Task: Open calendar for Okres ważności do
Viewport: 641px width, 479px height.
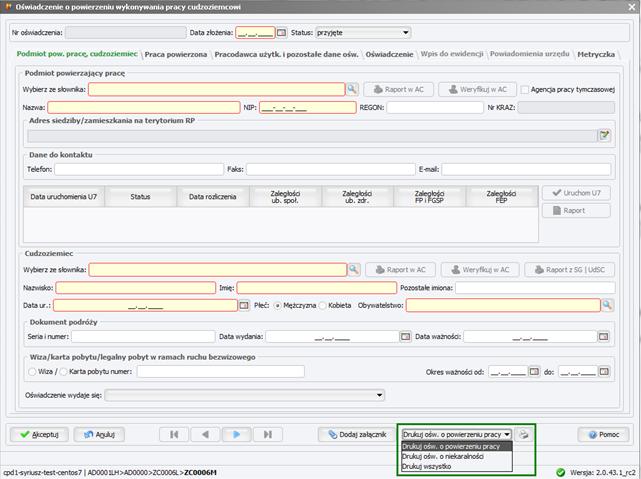Action: pos(604,372)
